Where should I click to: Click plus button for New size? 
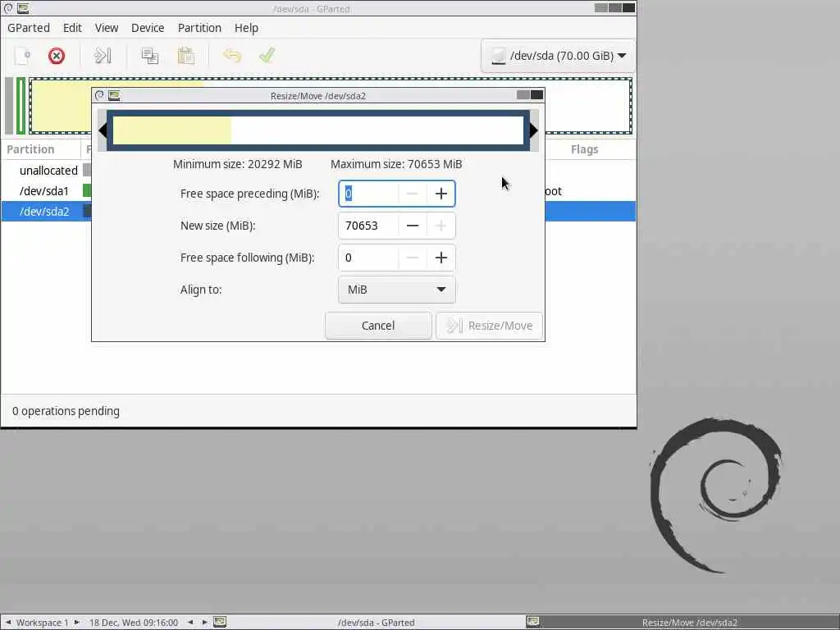tap(441, 226)
